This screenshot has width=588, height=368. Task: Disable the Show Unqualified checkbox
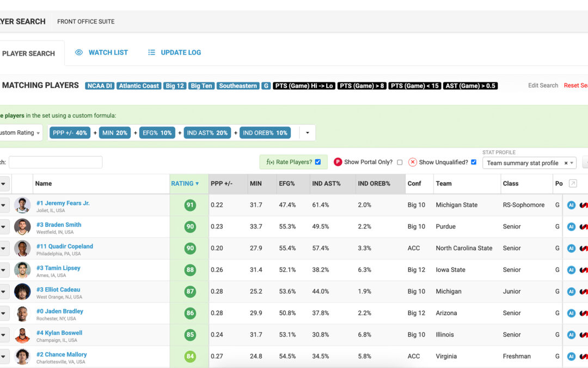tap(473, 162)
